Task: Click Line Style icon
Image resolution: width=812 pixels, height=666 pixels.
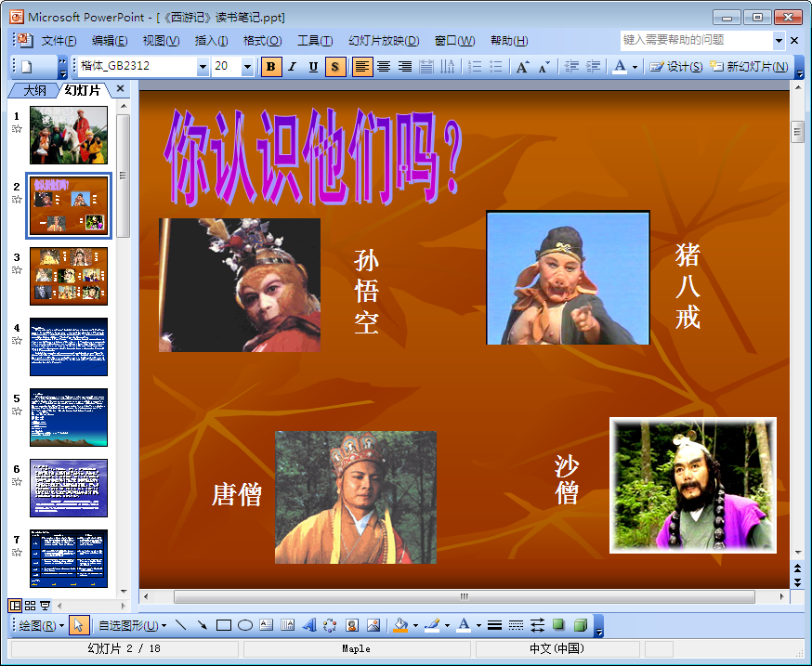Action: click(x=494, y=625)
